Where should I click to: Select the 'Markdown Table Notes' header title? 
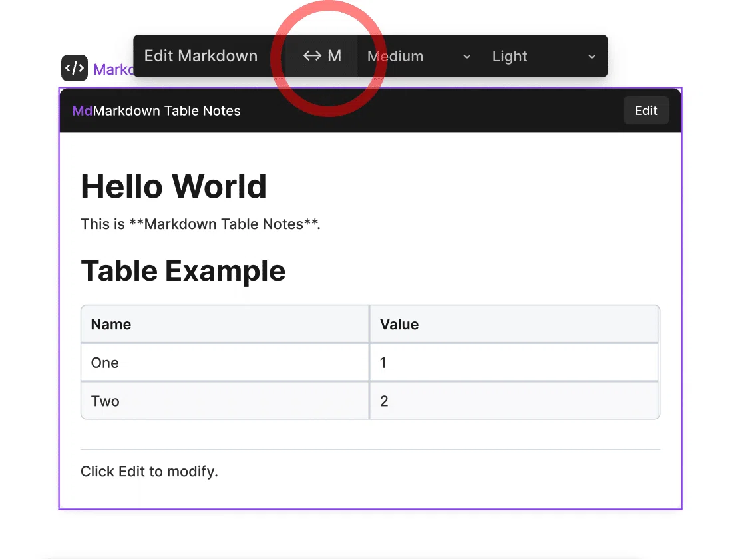click(166, 111)
